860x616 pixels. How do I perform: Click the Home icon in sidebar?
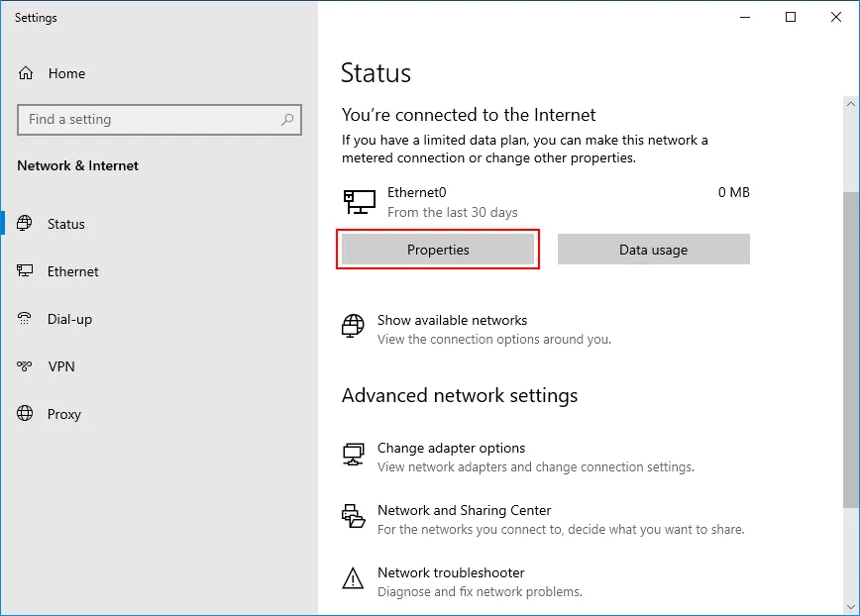(27, 73)
